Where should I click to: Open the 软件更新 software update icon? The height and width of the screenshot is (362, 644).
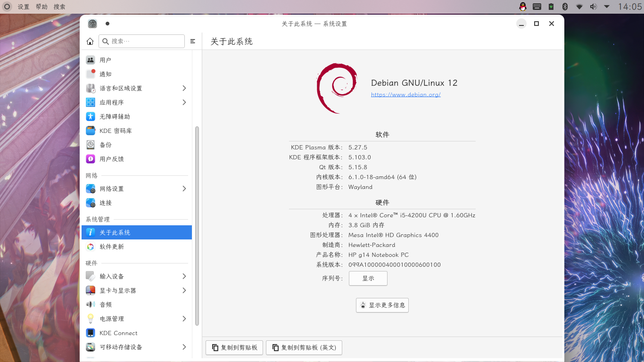[x=91, y=247]
